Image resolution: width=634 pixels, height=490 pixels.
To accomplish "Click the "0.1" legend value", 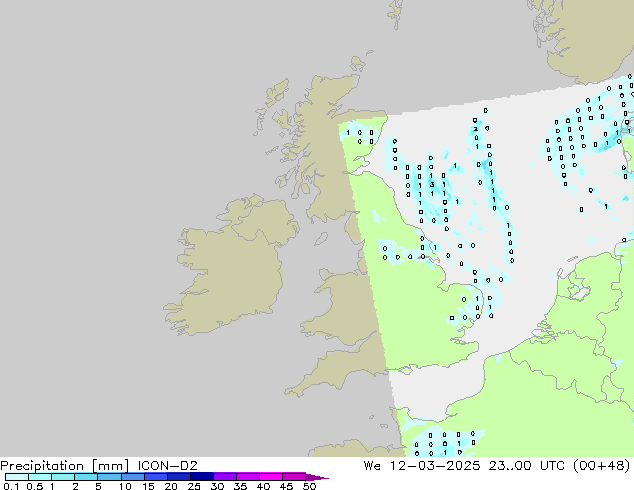I will pyautogui.click(x=11, y=486).
